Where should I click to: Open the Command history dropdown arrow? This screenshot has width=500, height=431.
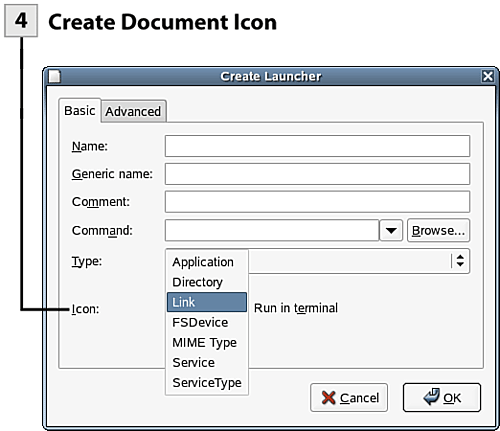[391, 230]
